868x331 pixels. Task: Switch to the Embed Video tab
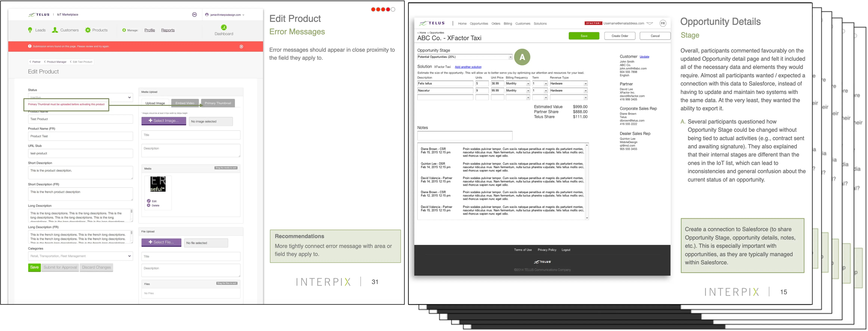point(185,103)
